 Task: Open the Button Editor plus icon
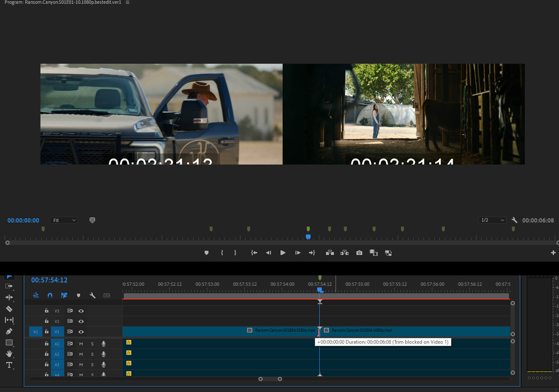coord(553,253)
